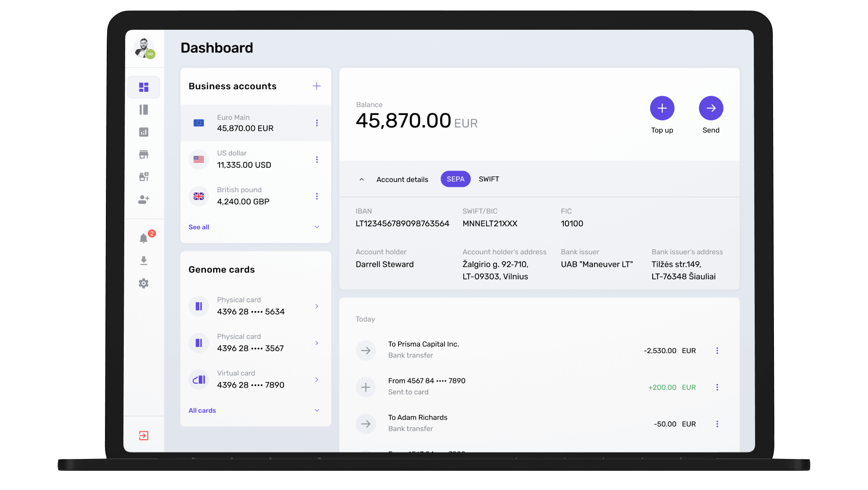Image resolution: width=868 pixels, height=490 pixels.
Task: Collapse the Account details section
Action: click(362, 179)
